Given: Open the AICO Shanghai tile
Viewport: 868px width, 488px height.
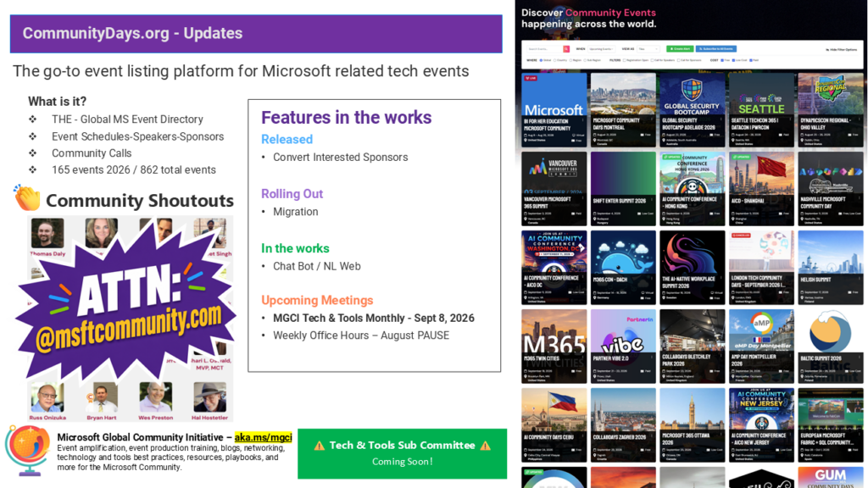Looking at the screenshot, I should (x=761, y=189).
